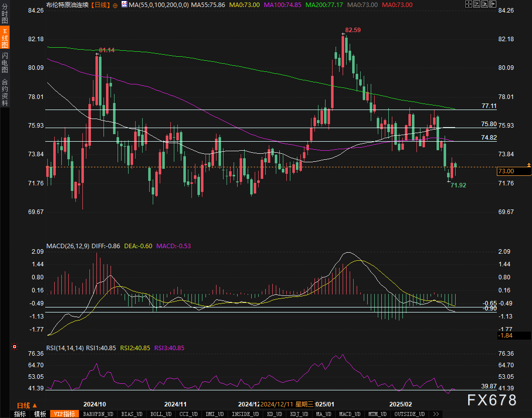Click the MACD(26,12,9) indicator label
This screenshot has width=532, height=418.
tap(68, 246)
